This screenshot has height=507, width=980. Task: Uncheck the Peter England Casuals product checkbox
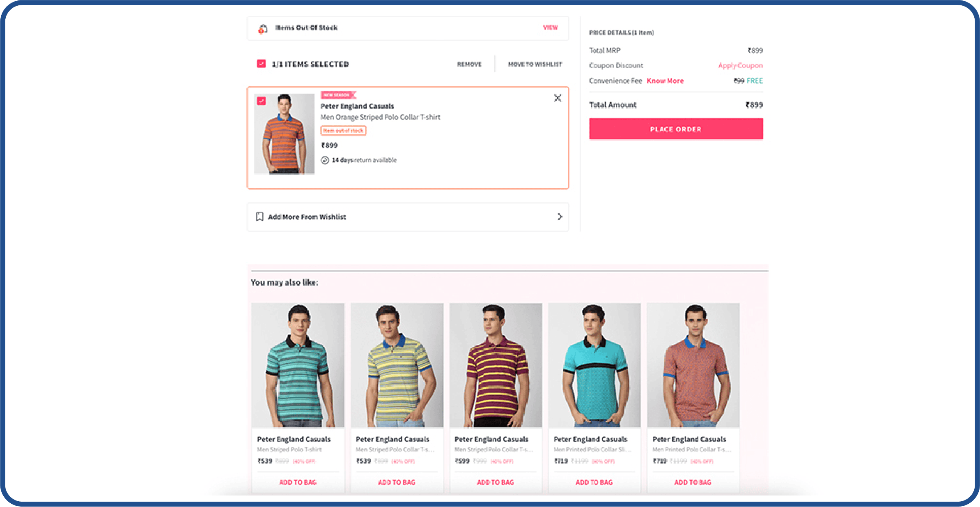[261, 100]
